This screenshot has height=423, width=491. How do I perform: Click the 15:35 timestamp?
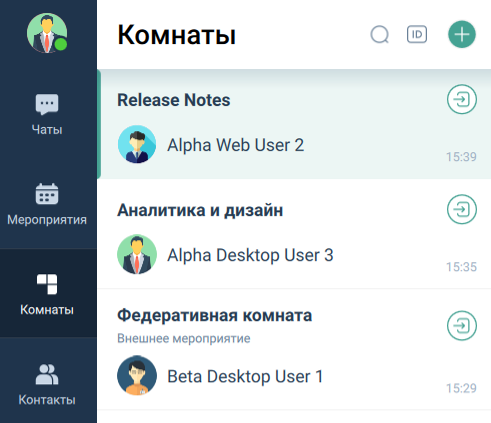(462, 267)
